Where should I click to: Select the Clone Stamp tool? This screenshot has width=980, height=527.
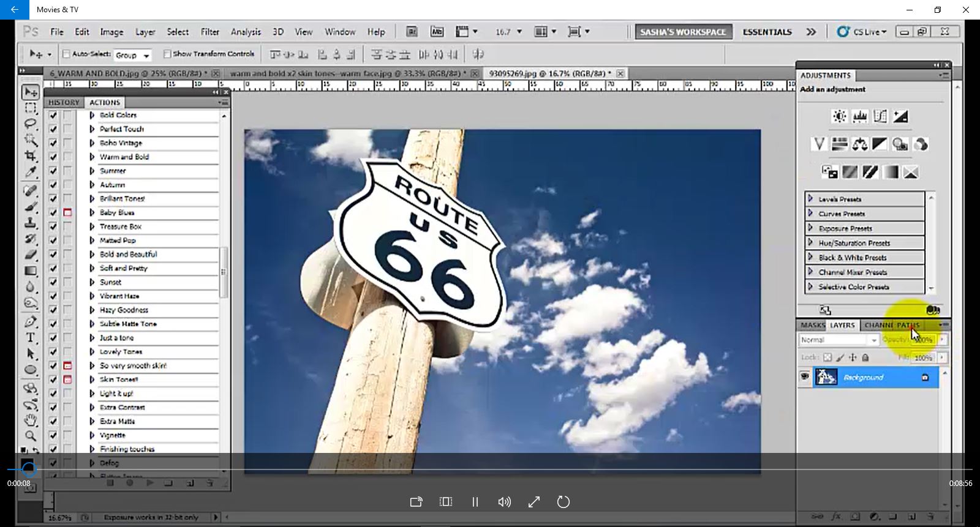pyautogui.click(x=30, y=223)
